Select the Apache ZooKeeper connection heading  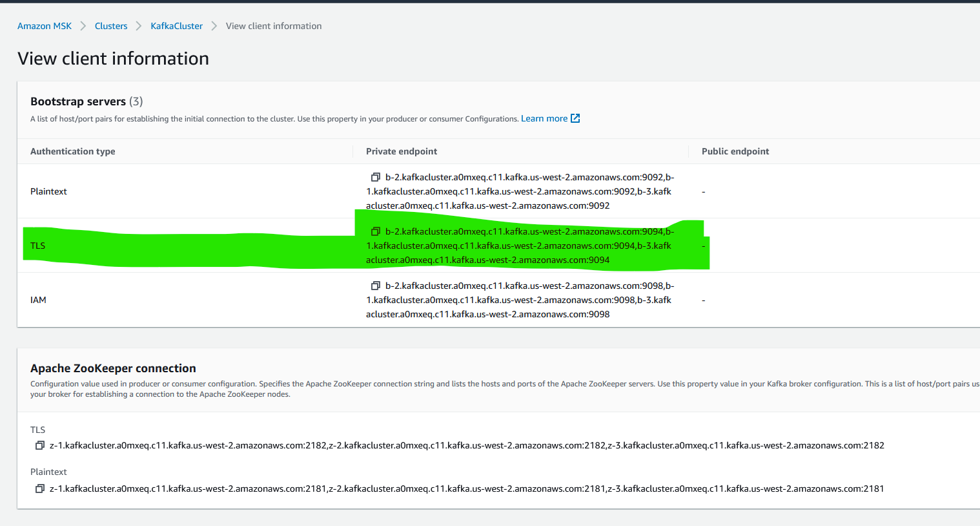[113, 368]
